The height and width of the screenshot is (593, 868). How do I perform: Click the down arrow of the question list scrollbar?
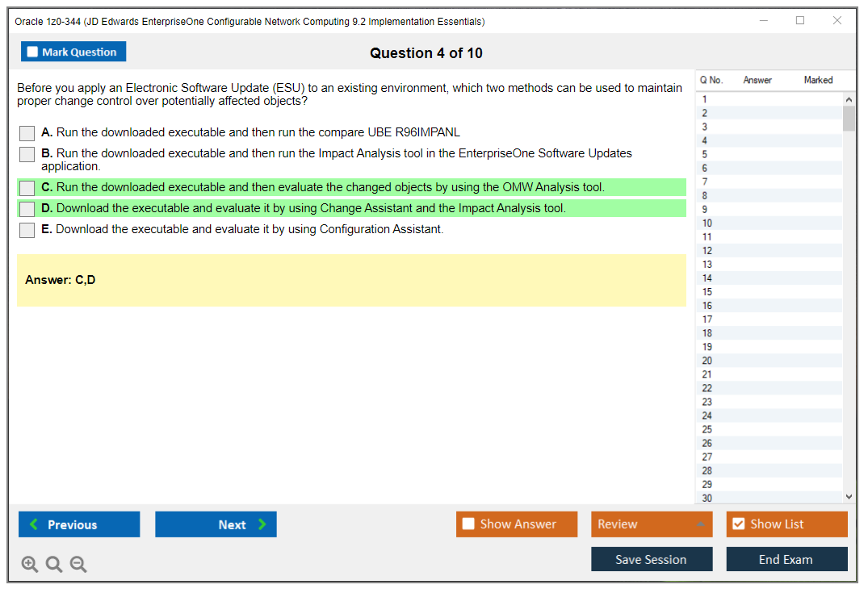pos(848,496)
